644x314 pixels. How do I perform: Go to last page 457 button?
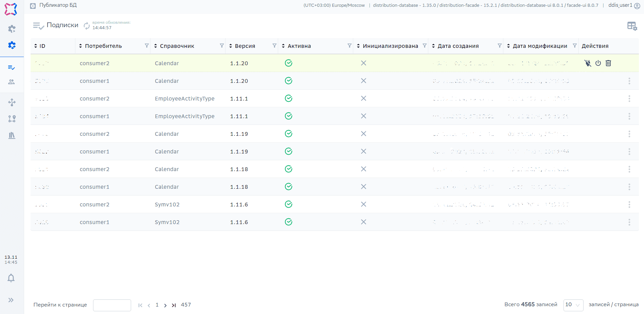(x=174, y=305)
